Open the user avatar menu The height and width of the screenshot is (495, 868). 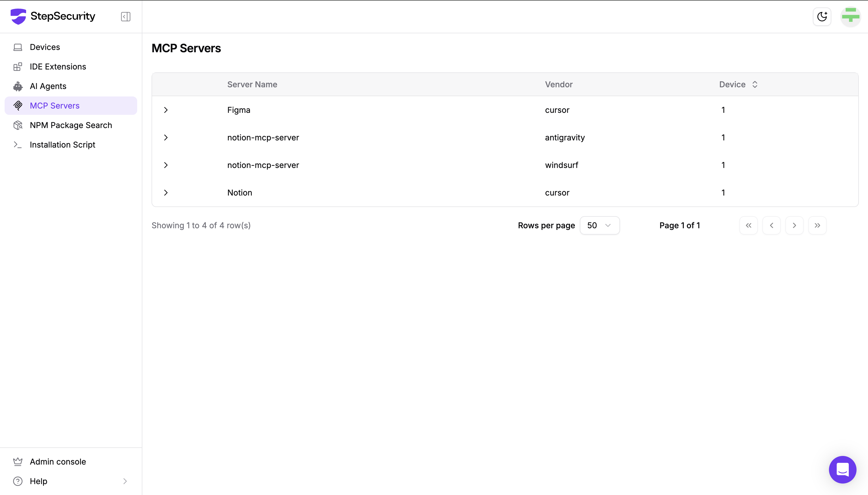[x=850, y=17]
